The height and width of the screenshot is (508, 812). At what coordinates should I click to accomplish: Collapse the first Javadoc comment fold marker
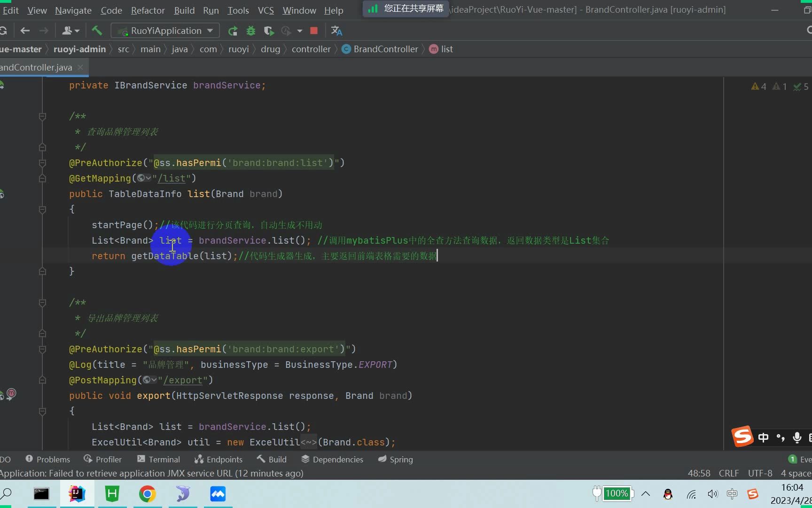coord(42,116)
